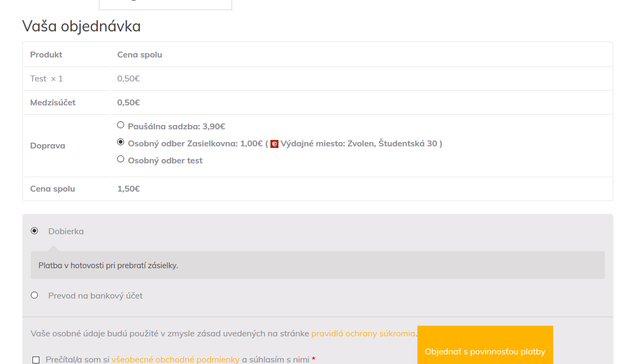Click the Vaša objednávka heading

point(81,26)
